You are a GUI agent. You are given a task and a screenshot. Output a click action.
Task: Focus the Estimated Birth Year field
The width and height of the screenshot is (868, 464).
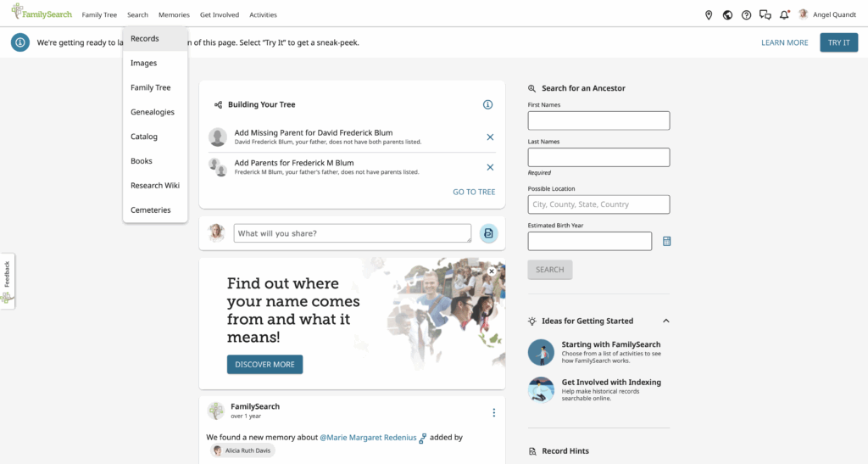click(590, 242)
